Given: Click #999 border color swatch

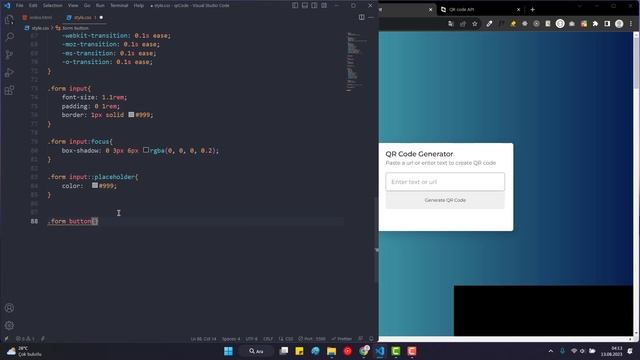Looking at the screenshot, I should (131, 115).
